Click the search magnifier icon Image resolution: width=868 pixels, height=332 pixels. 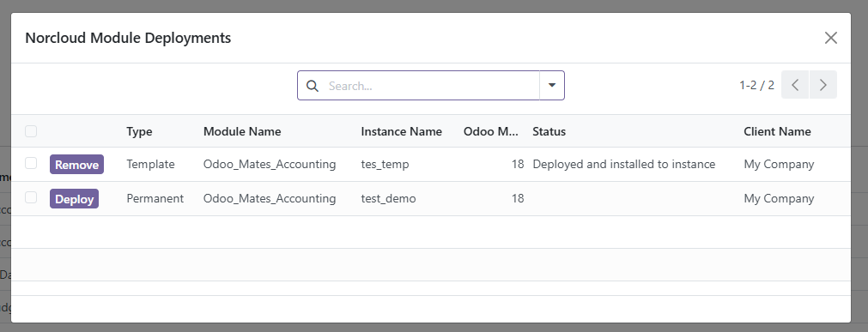[313, 86]
